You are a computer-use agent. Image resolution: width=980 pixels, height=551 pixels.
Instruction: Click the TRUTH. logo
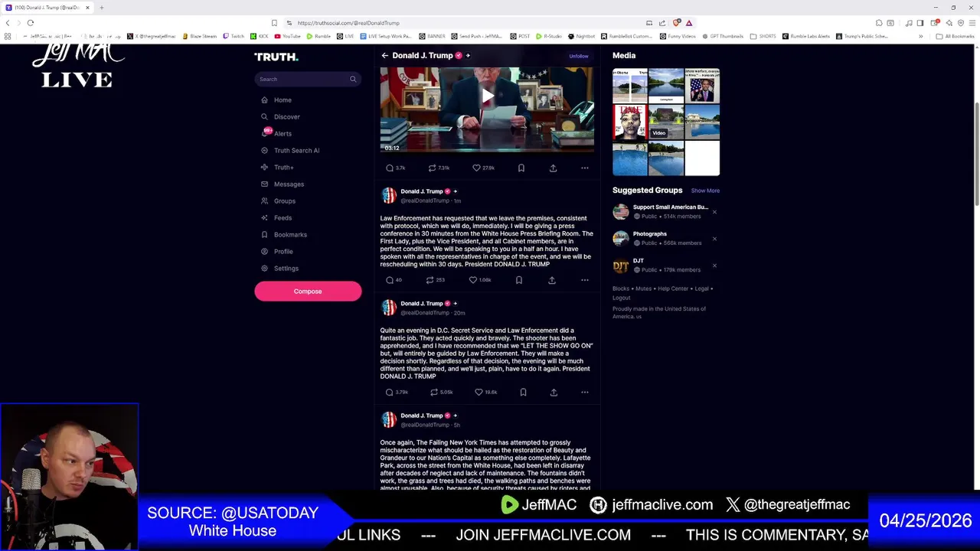tap(276, 57)
